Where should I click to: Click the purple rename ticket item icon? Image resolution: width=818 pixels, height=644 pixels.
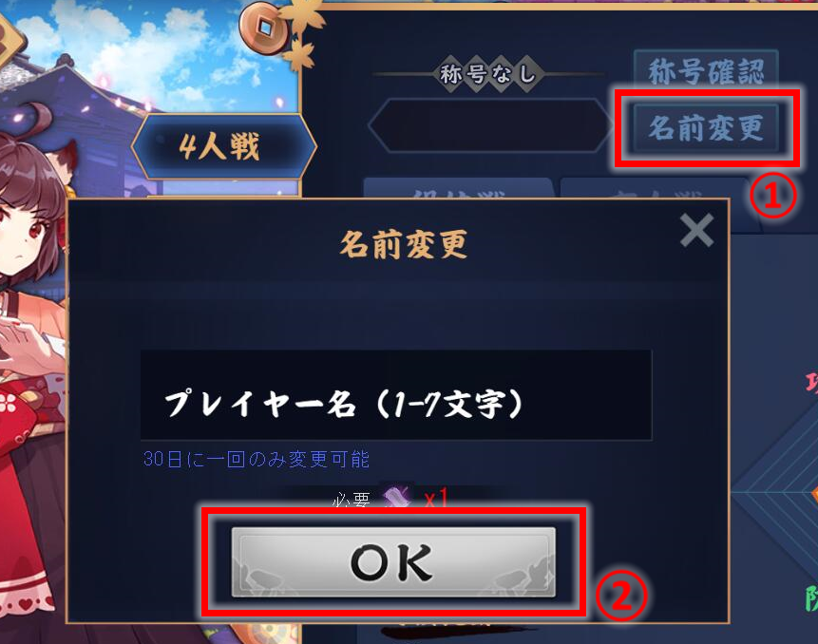[x=397, y=497]
